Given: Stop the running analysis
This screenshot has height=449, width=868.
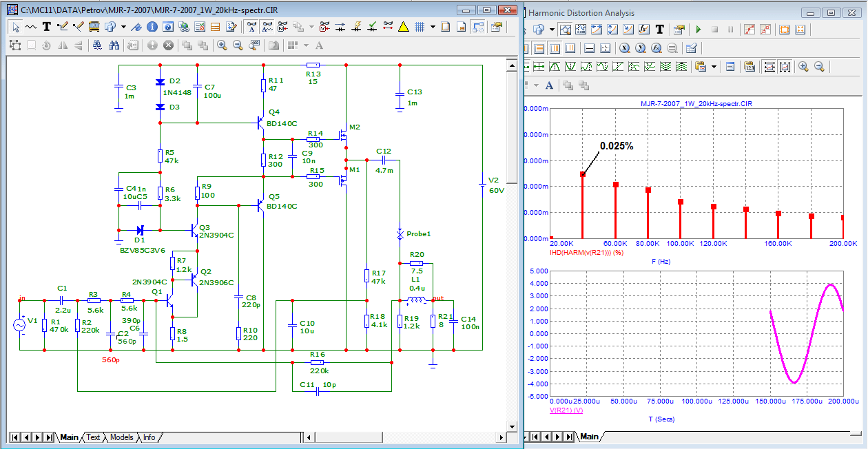Looking at the screenshot, I should tap(715, 30).
